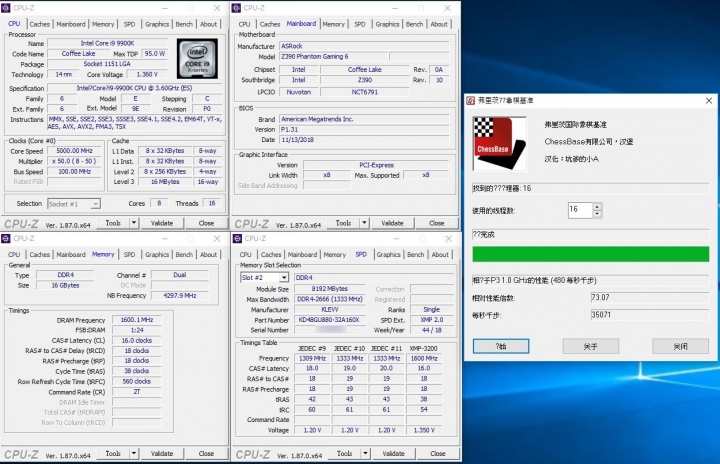Click the Module Size 8192 MBytes value
This screenshot has height=464, width=720.
330,289
